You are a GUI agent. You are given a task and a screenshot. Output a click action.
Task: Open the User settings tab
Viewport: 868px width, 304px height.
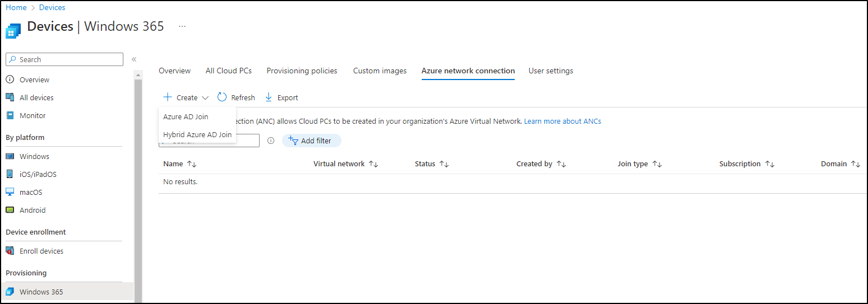(551, 71)
